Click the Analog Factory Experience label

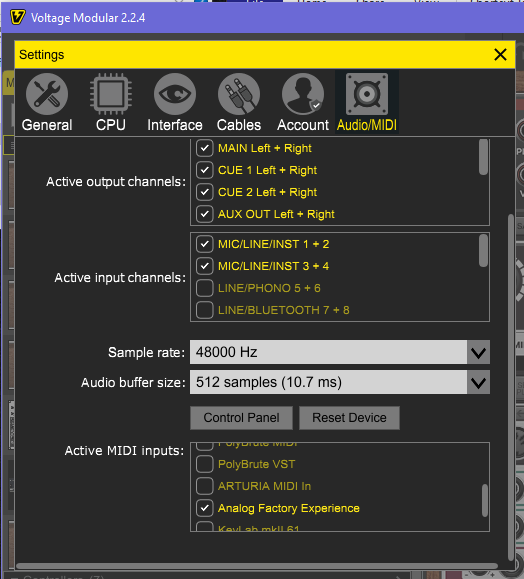point(289,508)
